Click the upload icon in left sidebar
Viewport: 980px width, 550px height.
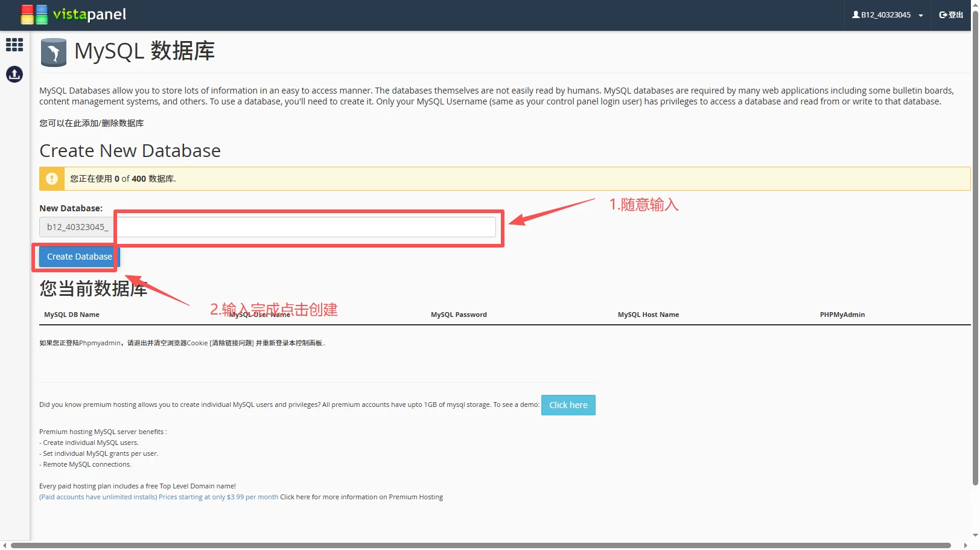(14, 74)
